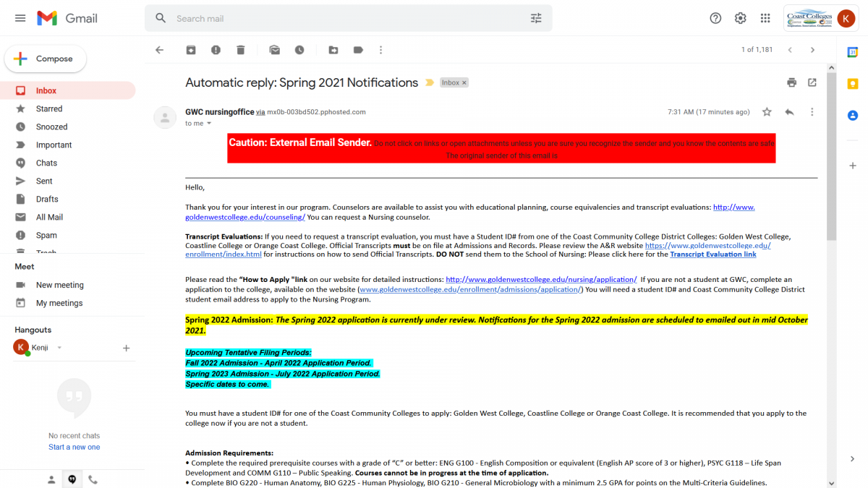Click Kenji in the Hangouts list
The width and height of the screenshot is (868, 488).
click(x=40, y=348)
